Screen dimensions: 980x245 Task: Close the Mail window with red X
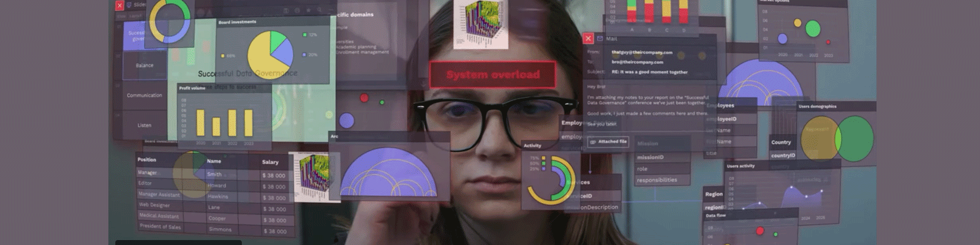[x=588, y=39]
